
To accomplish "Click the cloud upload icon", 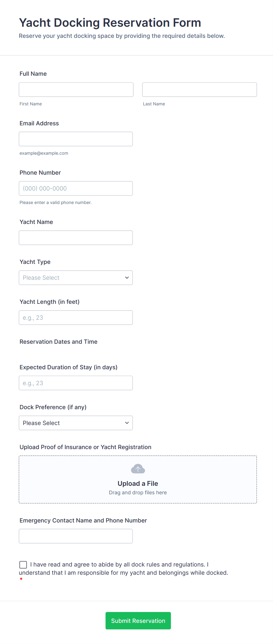I will click(x=138, y=469).
